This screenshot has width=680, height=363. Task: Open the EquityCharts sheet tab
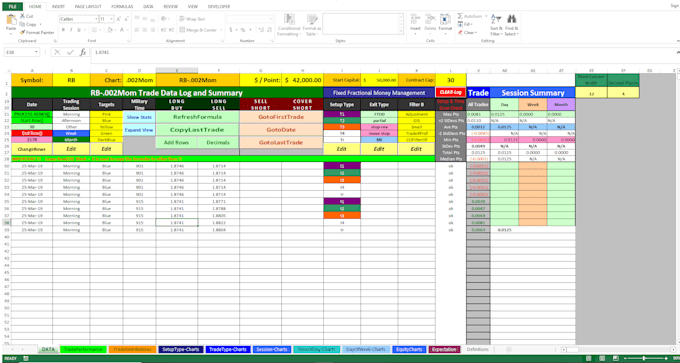tap(409, 349)
